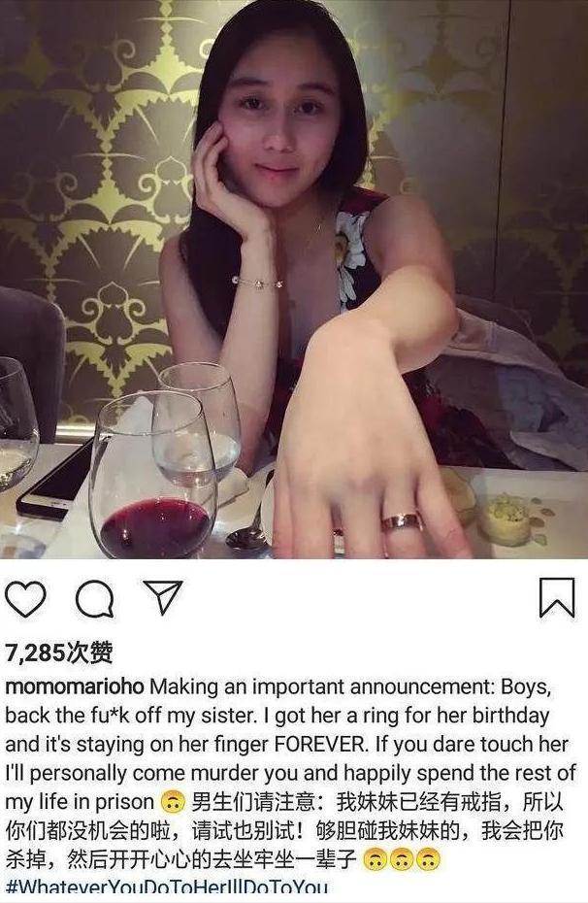
Task: Tap the #WhateverYouDoToHerIllDoToYou hashtag
Action: 167,886
